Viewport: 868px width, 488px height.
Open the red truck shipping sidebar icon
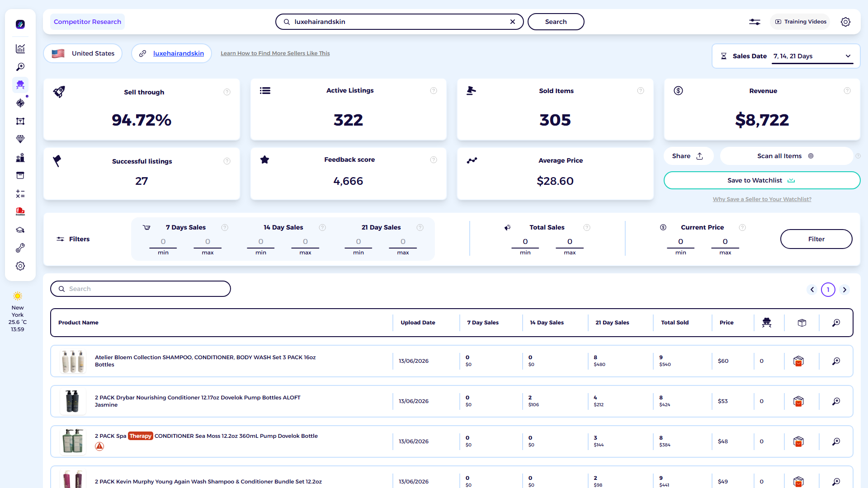20,211
